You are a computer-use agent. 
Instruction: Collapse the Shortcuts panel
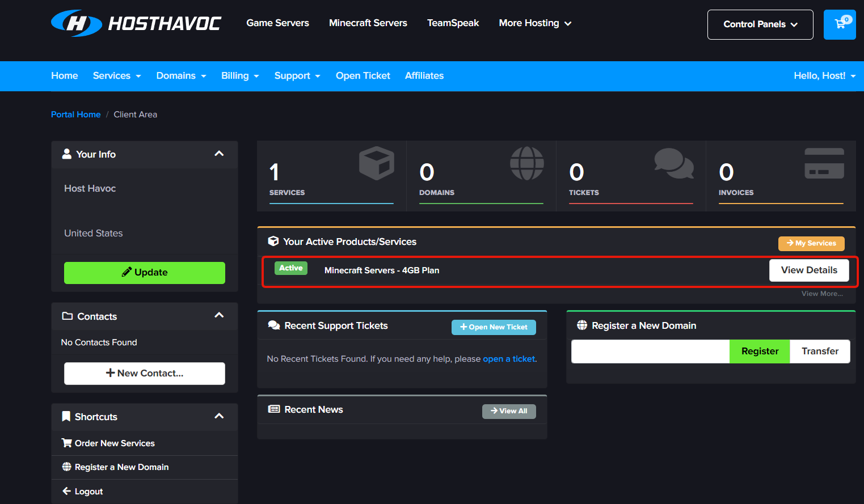click(x=219, y=416)
